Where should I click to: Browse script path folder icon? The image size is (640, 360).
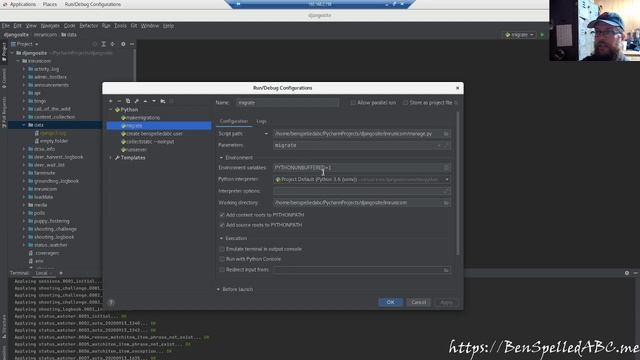[x=446, y=133]
